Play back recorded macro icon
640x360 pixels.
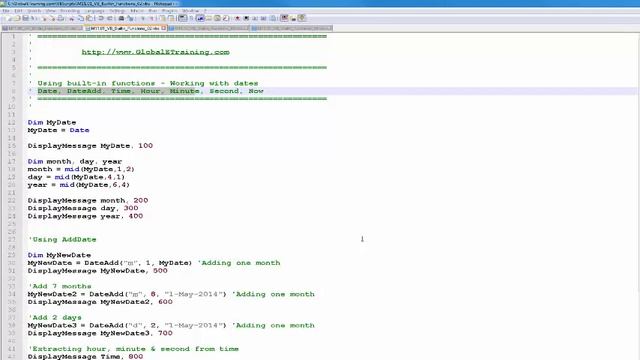tap(255, 18)
